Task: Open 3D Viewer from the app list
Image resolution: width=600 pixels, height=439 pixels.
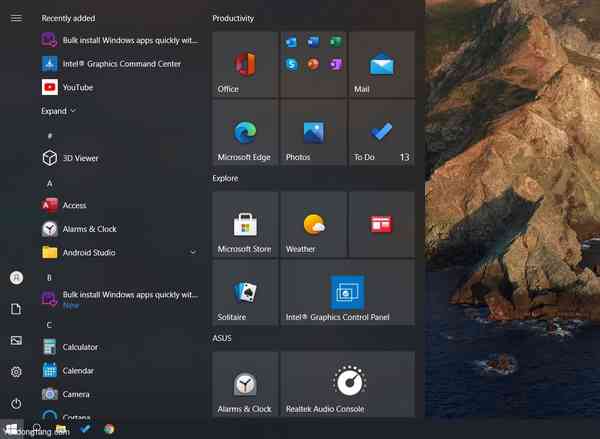Action: 121,158
